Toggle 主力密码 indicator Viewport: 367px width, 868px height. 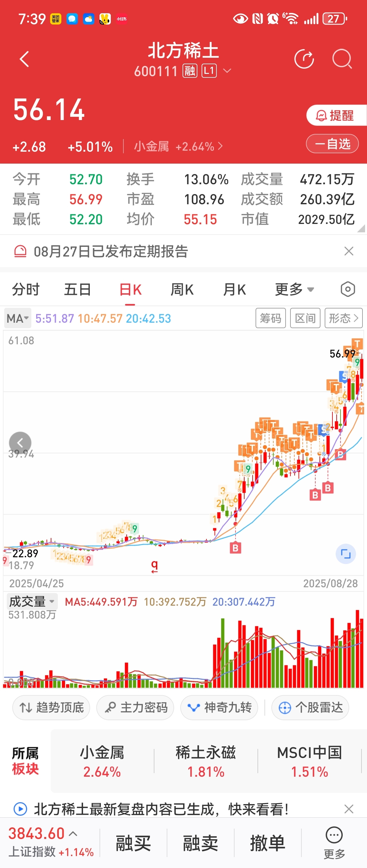coord(135,707)
